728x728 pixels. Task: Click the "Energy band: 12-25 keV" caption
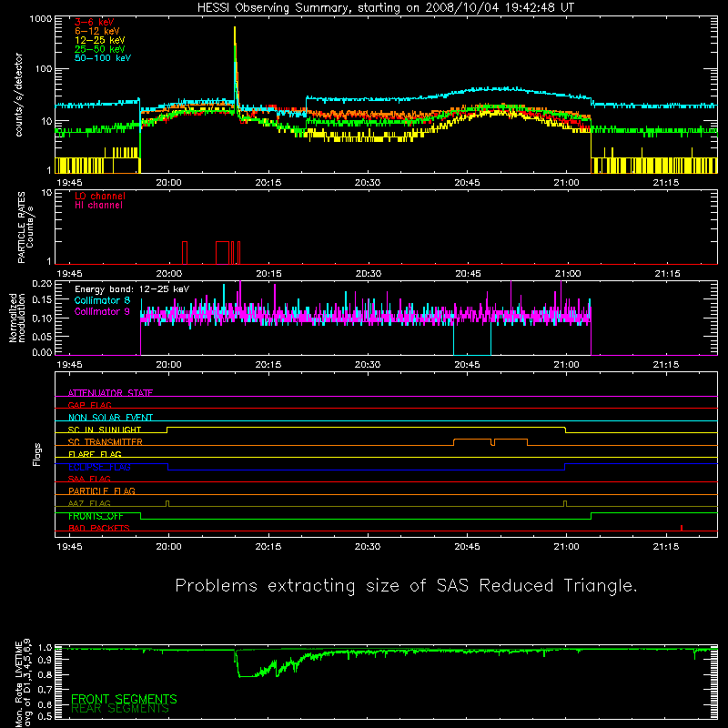[132, 289]
